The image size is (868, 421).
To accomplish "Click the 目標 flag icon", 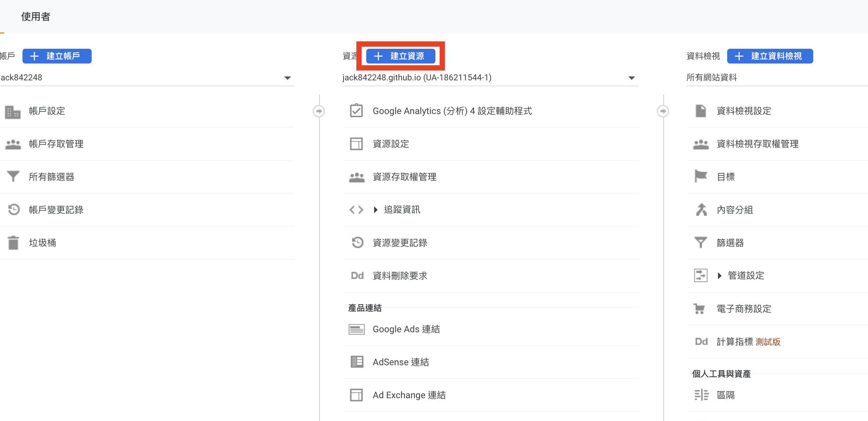I will click(701, 176).
